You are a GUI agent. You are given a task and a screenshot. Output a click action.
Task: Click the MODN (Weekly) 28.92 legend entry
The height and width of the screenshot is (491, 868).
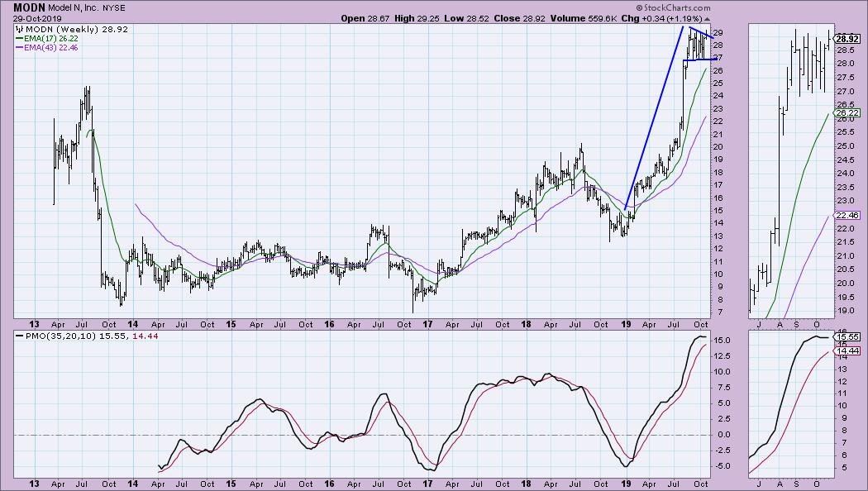pyautogui.click(x=76, y=29)
